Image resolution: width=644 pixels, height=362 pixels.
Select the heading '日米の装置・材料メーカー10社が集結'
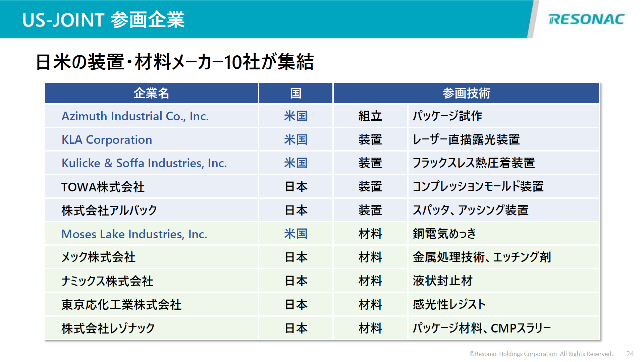pyautogui.click(x=174, y=62)
